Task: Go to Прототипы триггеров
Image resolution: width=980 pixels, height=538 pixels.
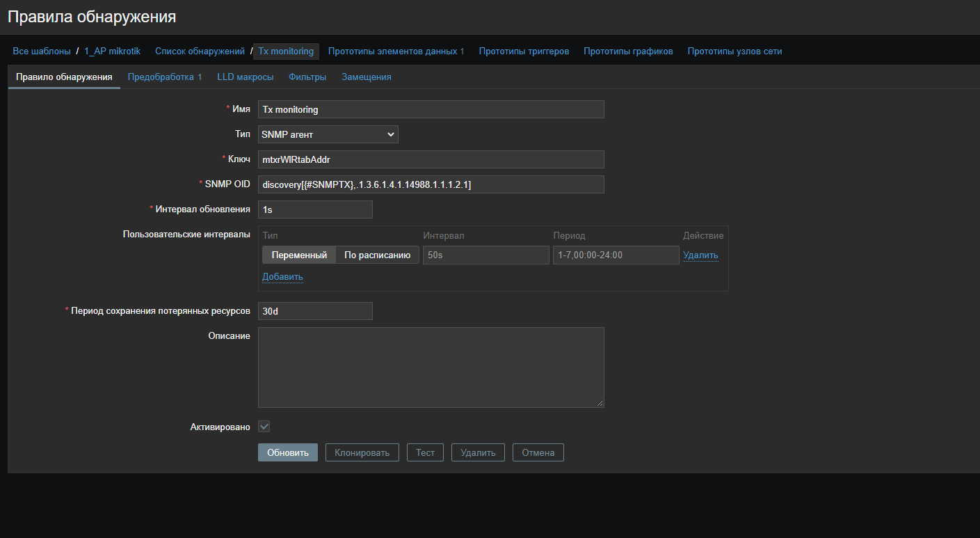Action: point(524,52)
